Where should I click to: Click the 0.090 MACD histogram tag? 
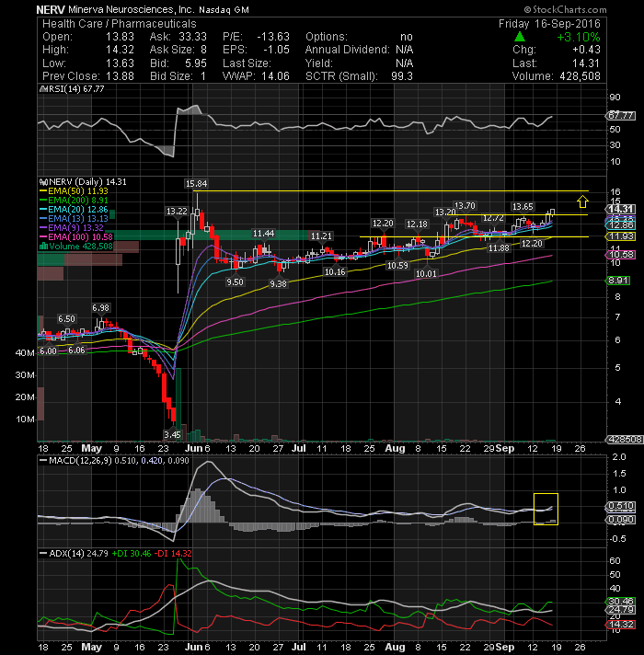click(x=621, y=520)
